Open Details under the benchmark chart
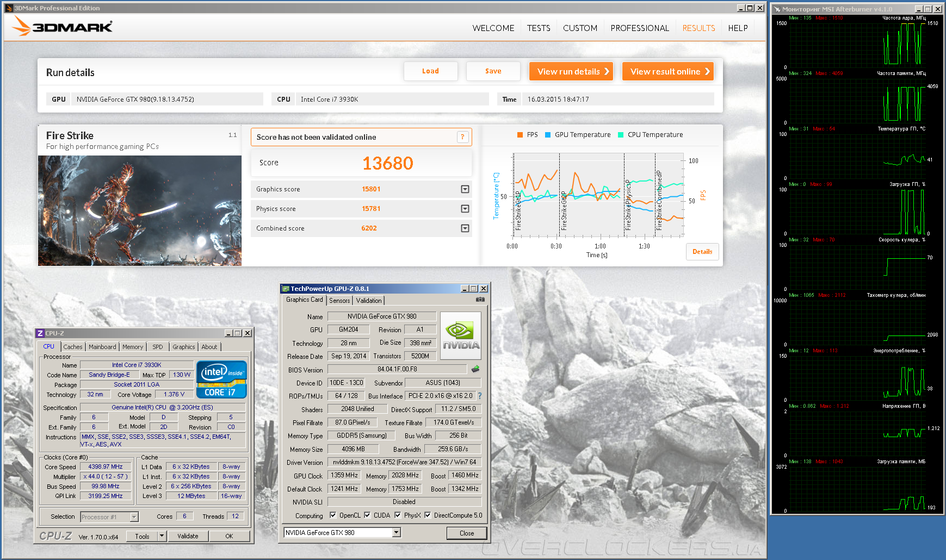Image resolution: width=946 pixels, height=560 pixels. tap(702, 252)
